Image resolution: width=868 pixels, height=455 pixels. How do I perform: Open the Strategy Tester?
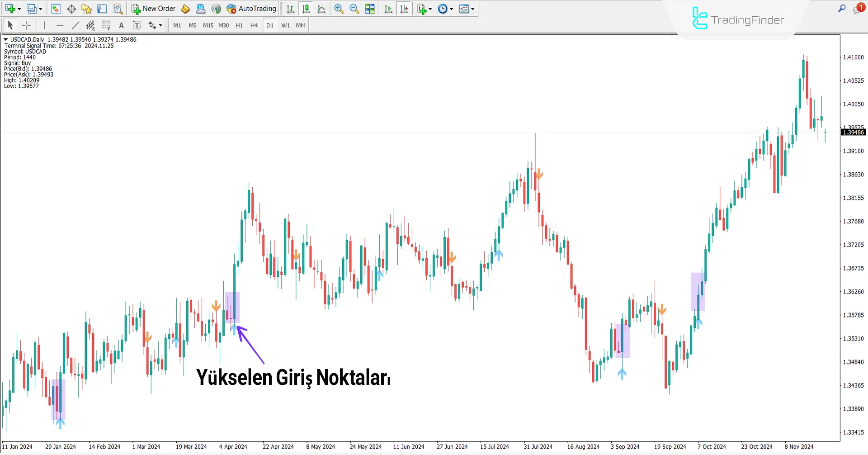(x=118, y=9)
